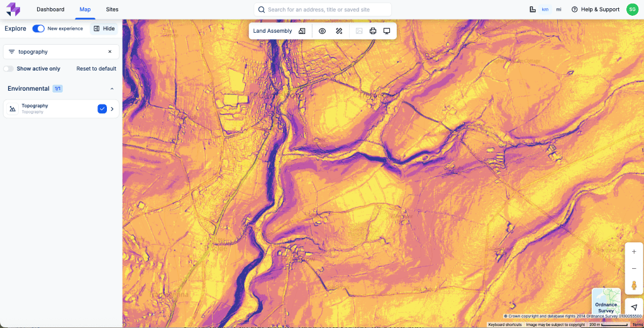Drop the Street View pegman icon

coord(633,285)
